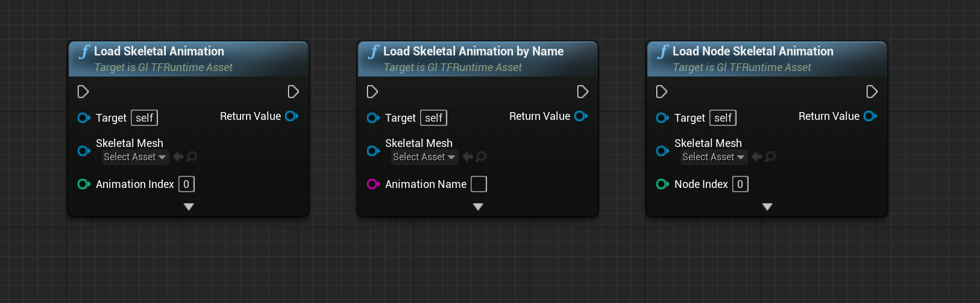Screen dimensions: 980x303
Task: Click the Node Index value field
Action: tap(740, 184)
